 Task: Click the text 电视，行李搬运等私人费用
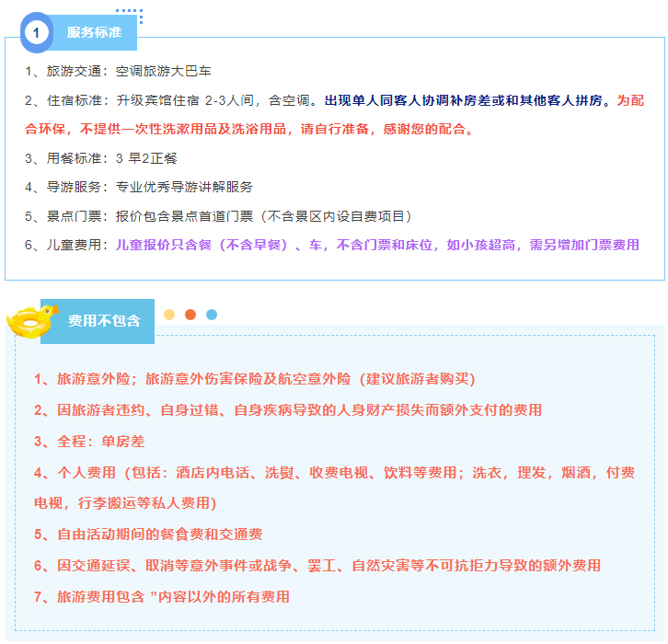(125, 503)
